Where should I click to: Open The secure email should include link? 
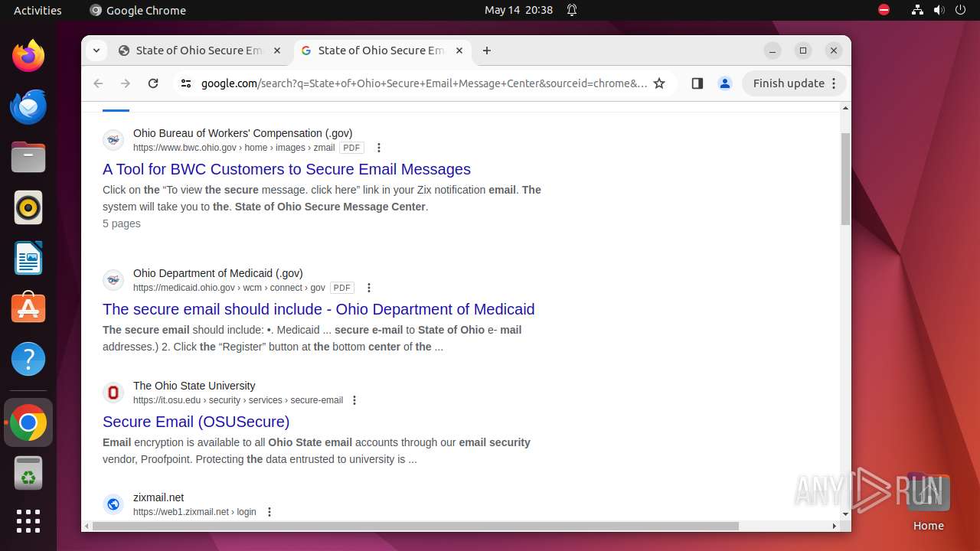click(x=318, y=309)
